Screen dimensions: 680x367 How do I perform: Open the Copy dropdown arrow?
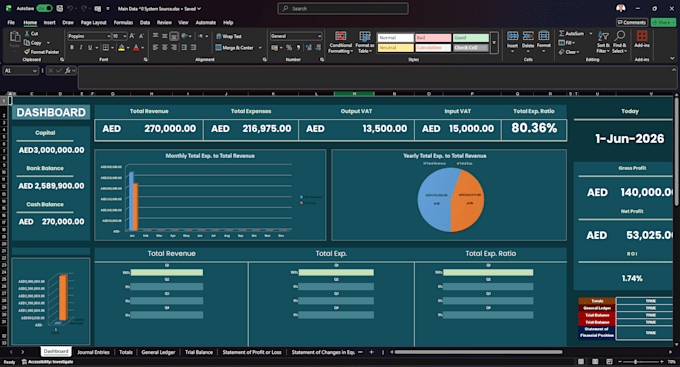click(48, 43)
